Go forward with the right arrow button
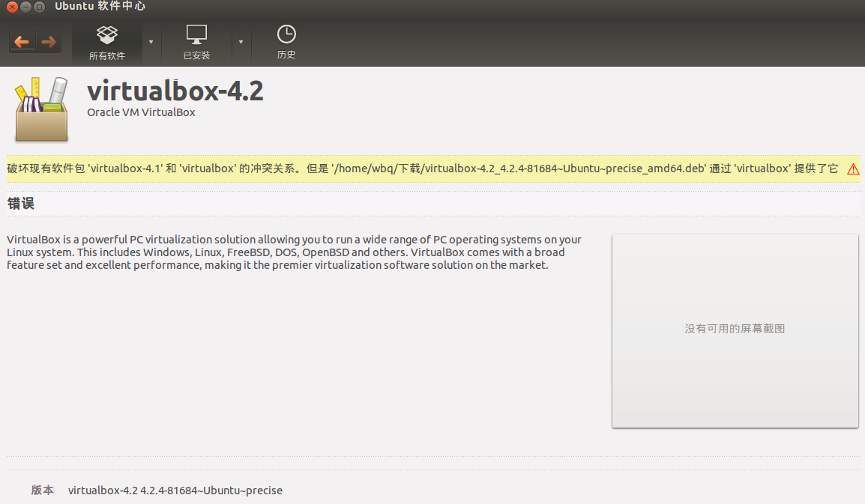The image size is (865, 504). point(49,42)
